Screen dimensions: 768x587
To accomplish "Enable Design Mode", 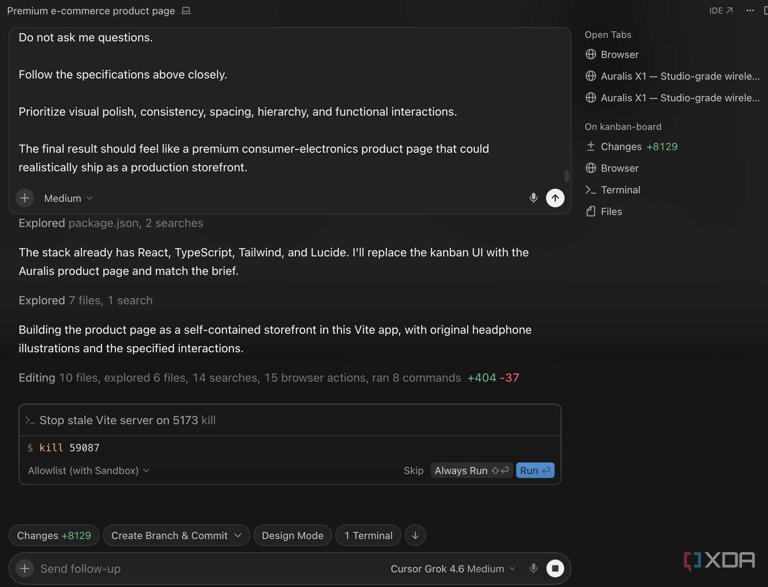I will click(292, 536).
